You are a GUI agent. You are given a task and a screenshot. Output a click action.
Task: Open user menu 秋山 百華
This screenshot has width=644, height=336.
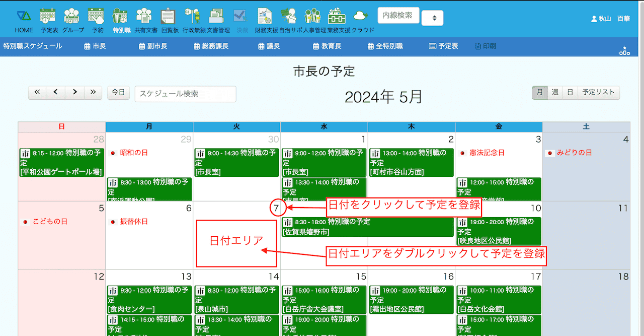[x=610, y=18]
